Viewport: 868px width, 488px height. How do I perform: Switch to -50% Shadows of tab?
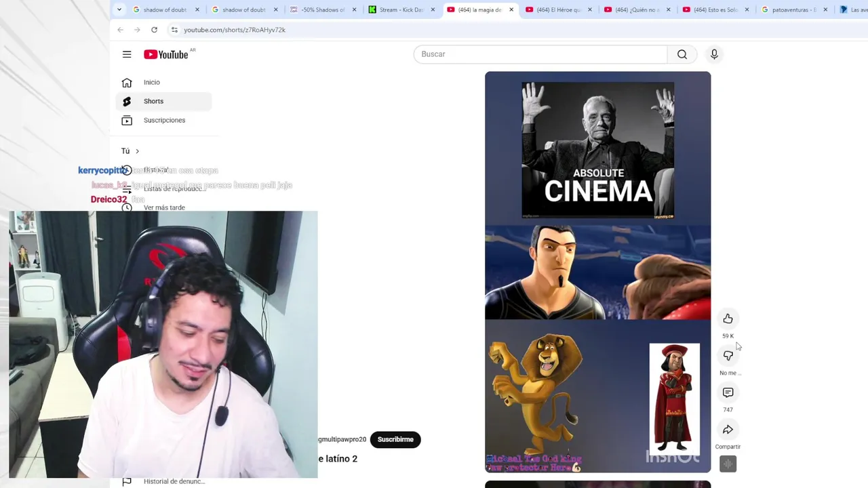point(323,9)
